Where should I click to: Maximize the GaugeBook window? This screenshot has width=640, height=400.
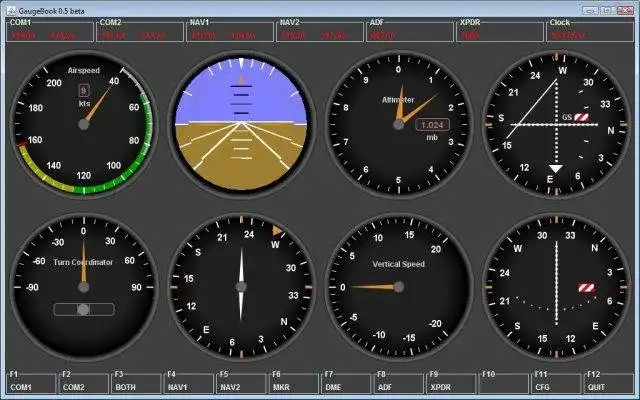[608, 10]
